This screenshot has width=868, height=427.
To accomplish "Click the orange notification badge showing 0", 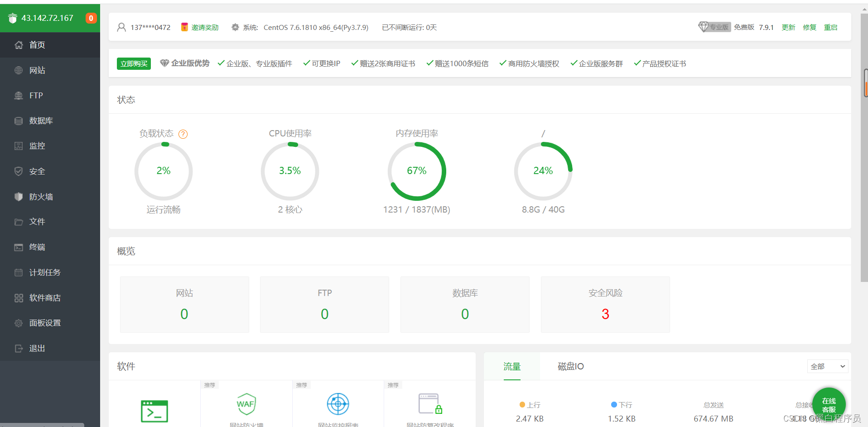I will pos(91,18).
